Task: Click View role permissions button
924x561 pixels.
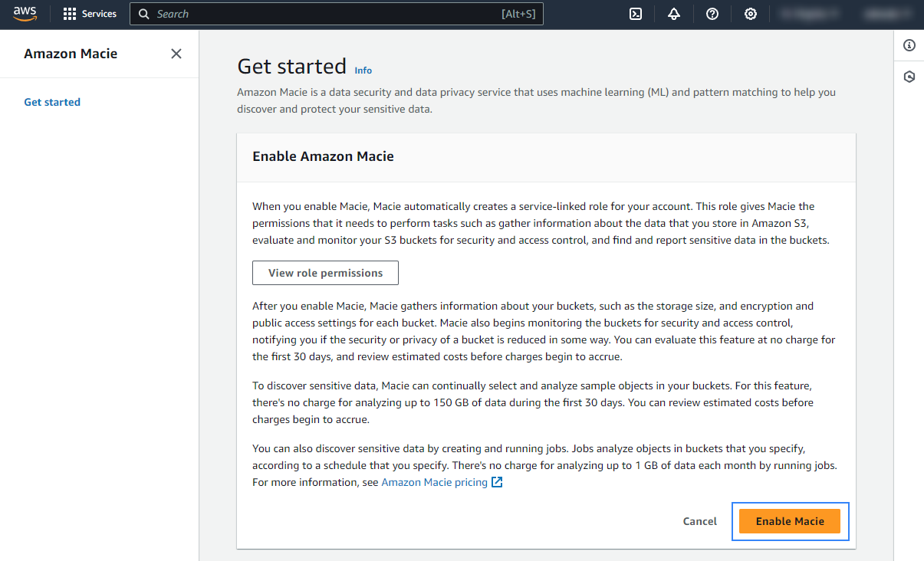Action: tap(325, 273)
